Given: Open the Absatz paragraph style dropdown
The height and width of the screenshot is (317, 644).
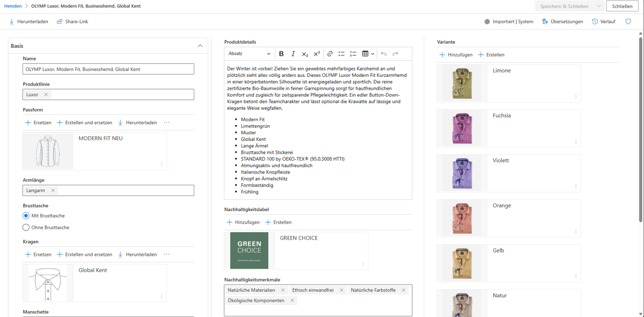Looking at the screenshot, I should 249,54.
